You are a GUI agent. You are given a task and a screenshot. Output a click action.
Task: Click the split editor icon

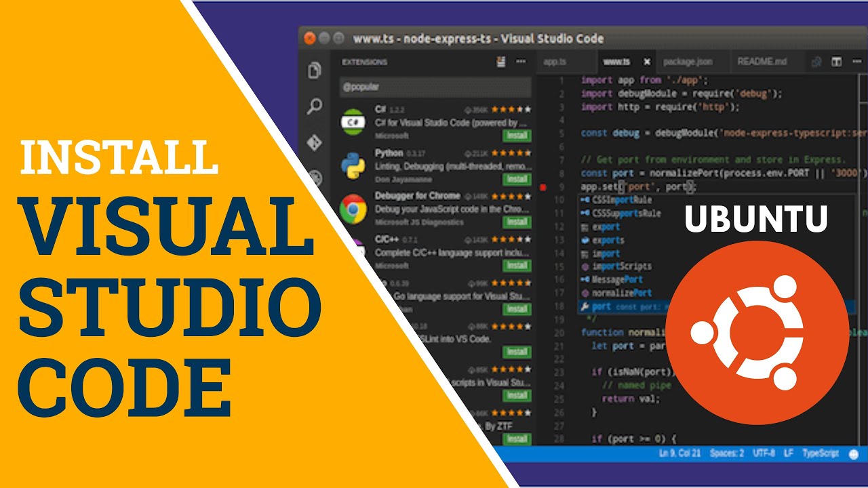(837, 62)
